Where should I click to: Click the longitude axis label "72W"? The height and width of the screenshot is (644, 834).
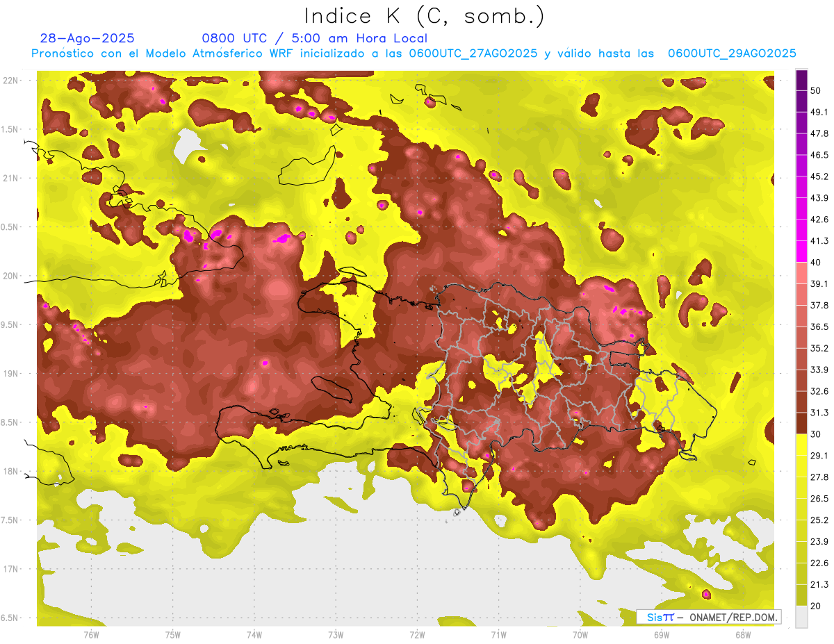point(417,634)
